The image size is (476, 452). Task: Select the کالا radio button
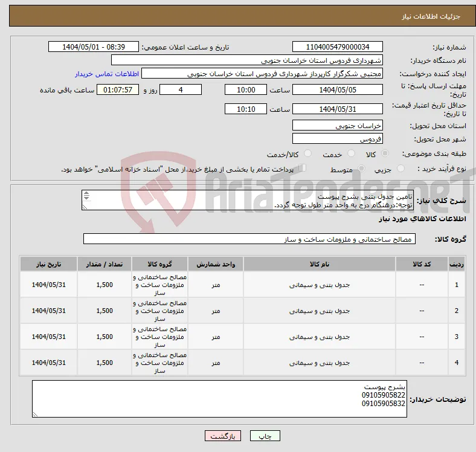[385, 153]
